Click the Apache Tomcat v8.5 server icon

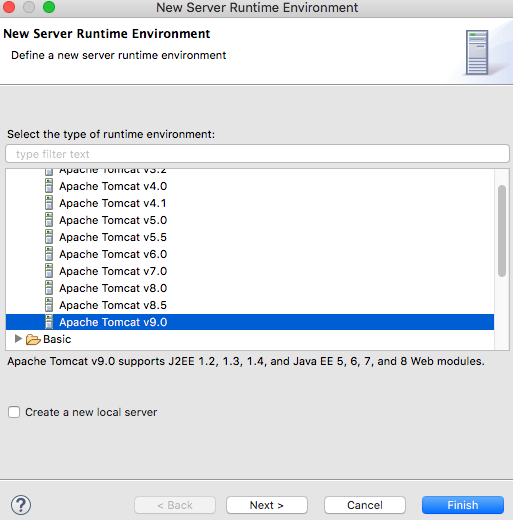pos(49,305)
